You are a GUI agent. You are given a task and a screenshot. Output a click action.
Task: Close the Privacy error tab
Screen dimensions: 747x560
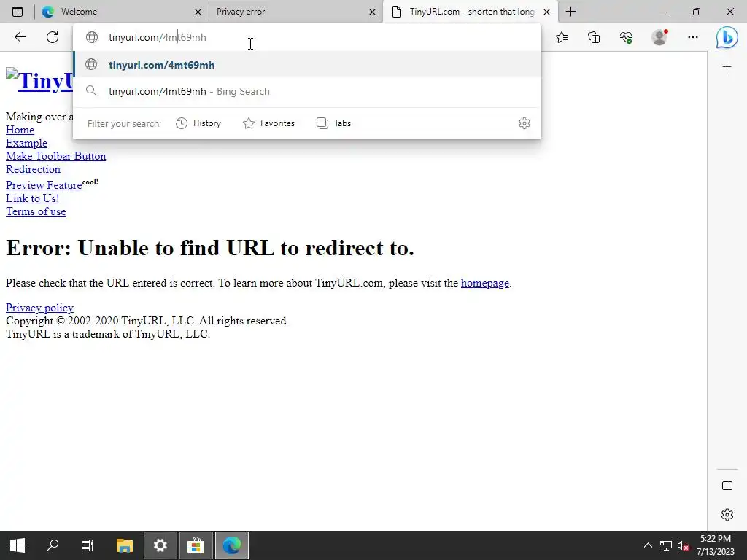coord(372,12)
